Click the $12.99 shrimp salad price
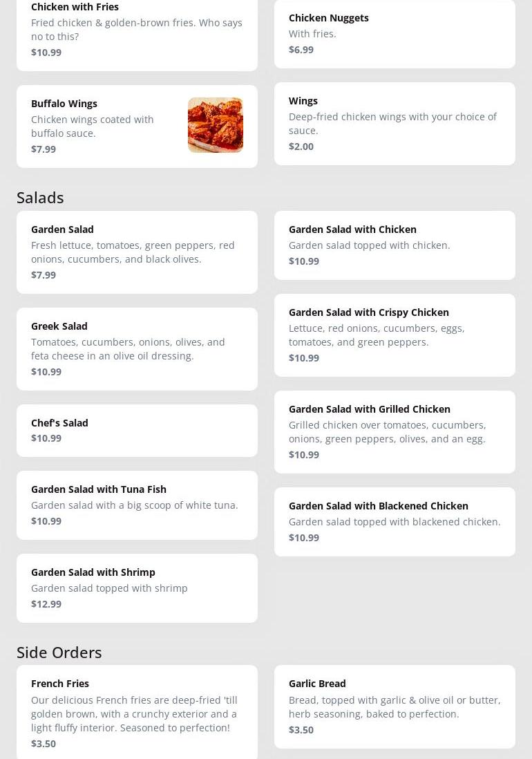This screenshot has height=759, width=532. [x=46, y=604]
